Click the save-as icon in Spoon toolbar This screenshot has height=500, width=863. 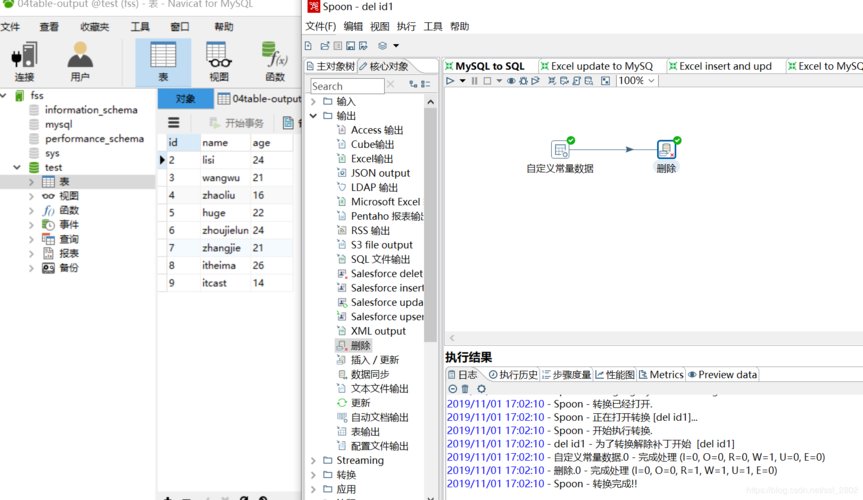(x=363, y=46)
